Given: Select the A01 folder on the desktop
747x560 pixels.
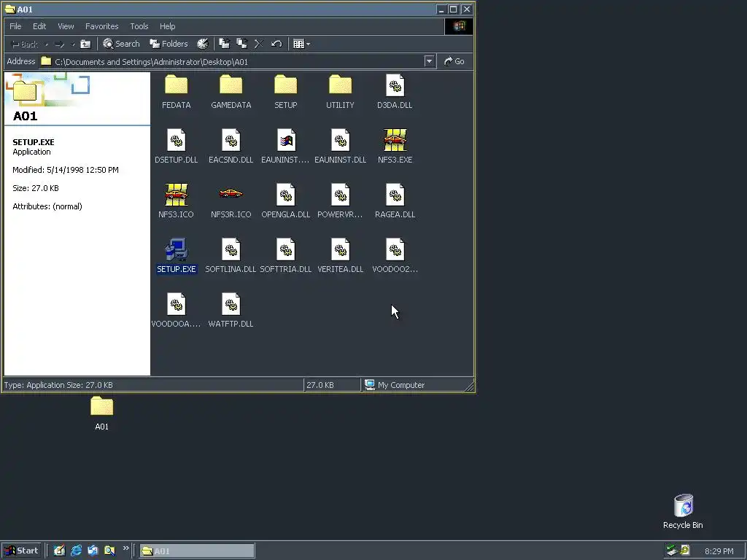Looking at the screenshot, I should click(x=101, y=413).
